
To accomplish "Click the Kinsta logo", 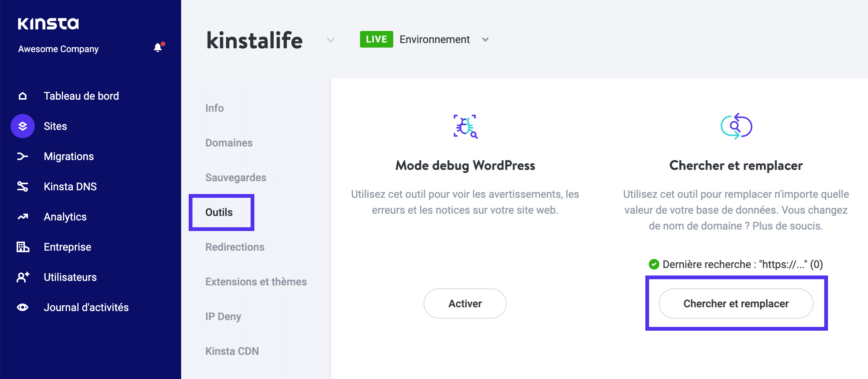I will [x=48, y=23].
